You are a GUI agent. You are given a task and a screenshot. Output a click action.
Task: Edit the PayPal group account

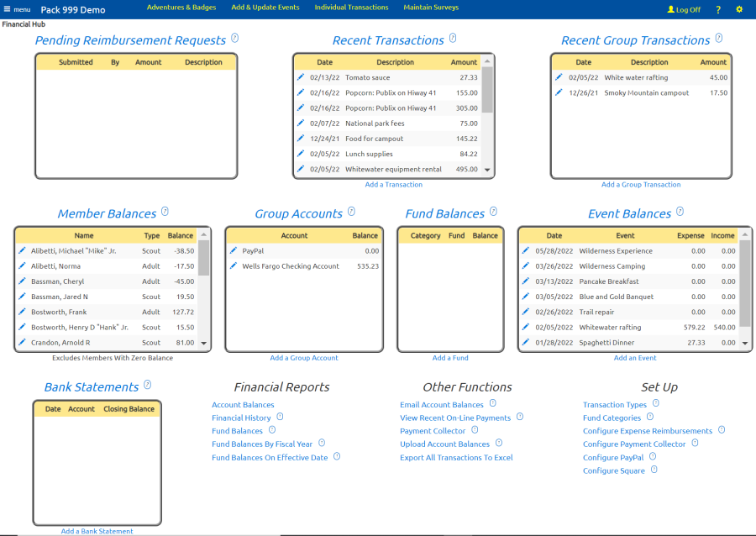pyautogui.click(x=234, y=250)
